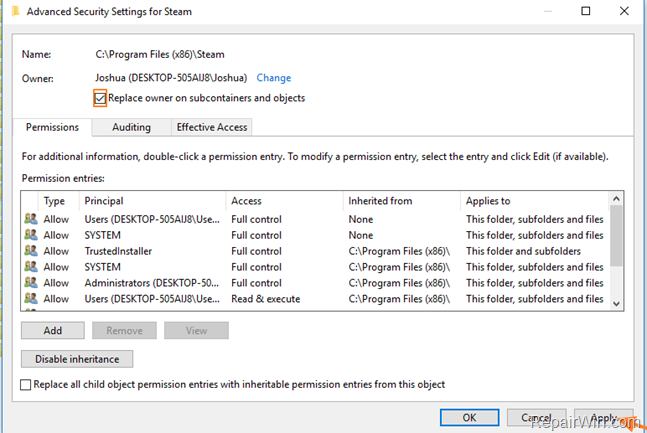The image size is (647, 433).
Task: Click the Apply button
Action: [x=604, y=418]
